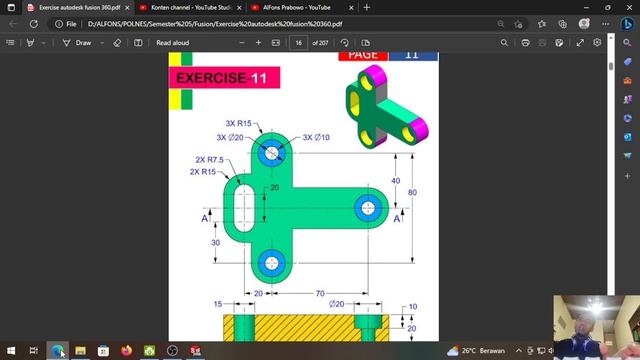
Task: Open the Games icon in sidebar
Action: [628, 99]
